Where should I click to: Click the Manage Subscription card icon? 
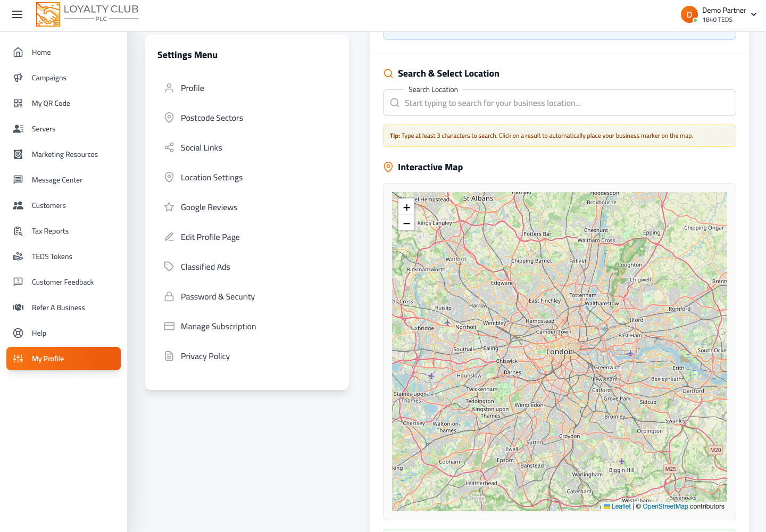(169, 327)
